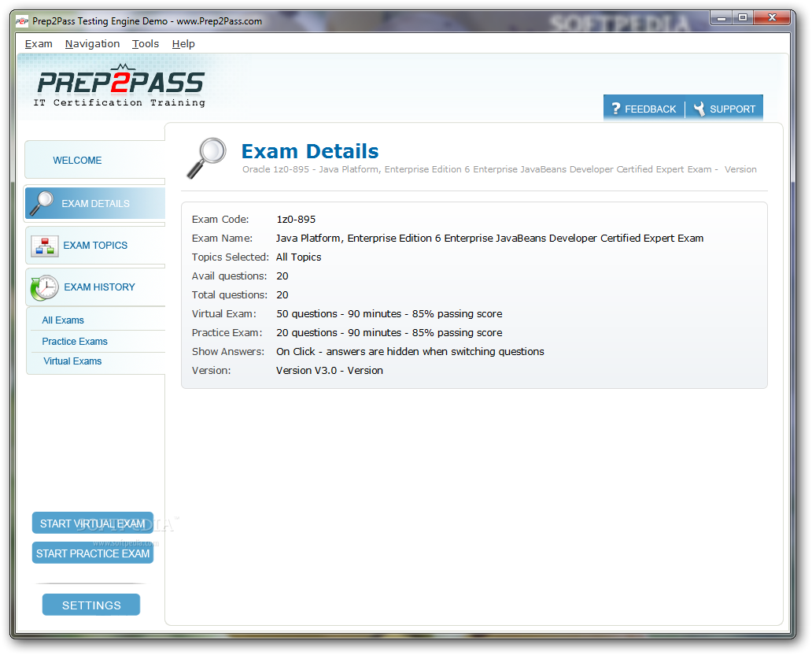812x655 pixels.
Task: Show All Exams history
Action: click(63, 320)
